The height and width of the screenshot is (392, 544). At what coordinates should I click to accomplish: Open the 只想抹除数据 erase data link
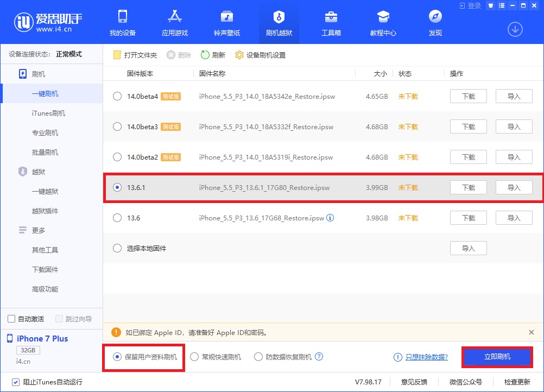(425, 357)
